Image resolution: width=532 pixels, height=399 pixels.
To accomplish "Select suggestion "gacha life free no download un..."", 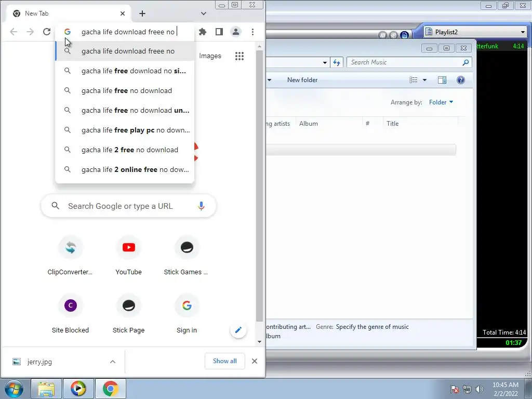I will (125, 110).
